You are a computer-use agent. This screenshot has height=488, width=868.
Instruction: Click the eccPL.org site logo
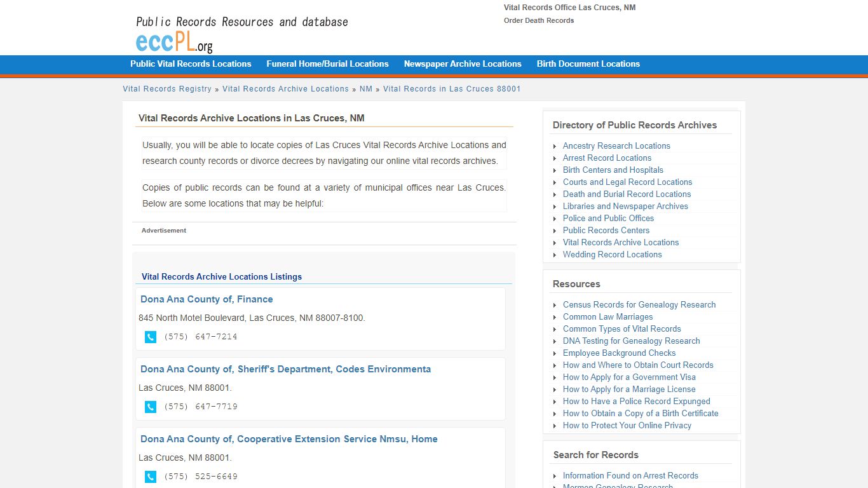(x=174, y=41)
